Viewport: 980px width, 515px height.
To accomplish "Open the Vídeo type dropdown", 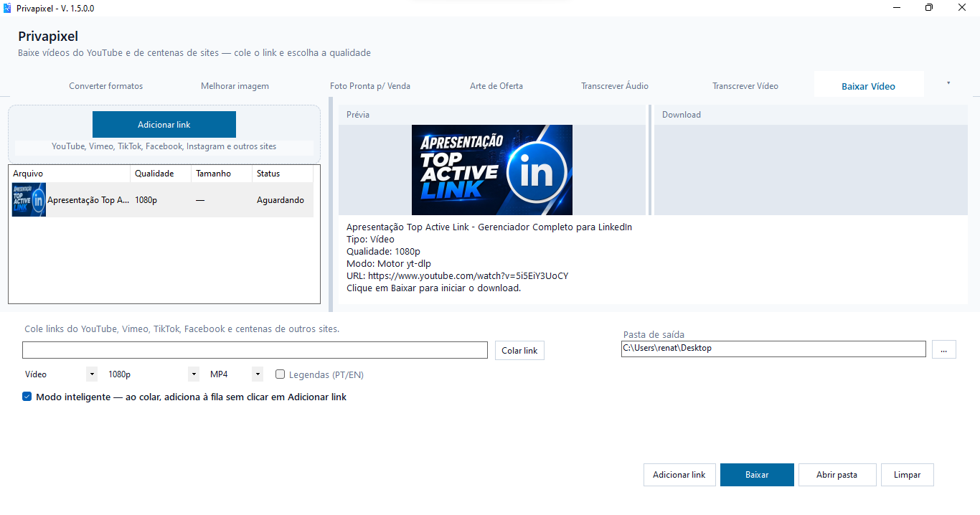I will (x=60, y=374).
